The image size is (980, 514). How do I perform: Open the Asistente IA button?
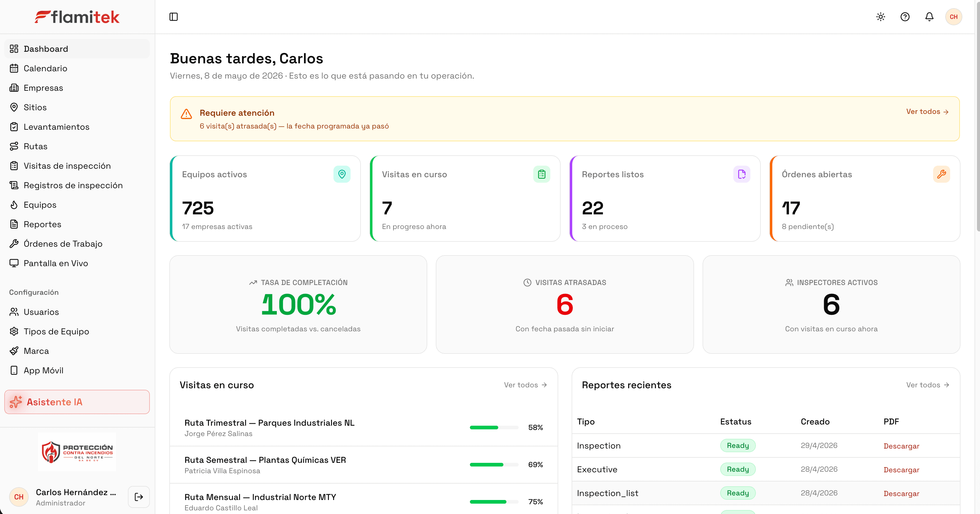coord(77,402)
